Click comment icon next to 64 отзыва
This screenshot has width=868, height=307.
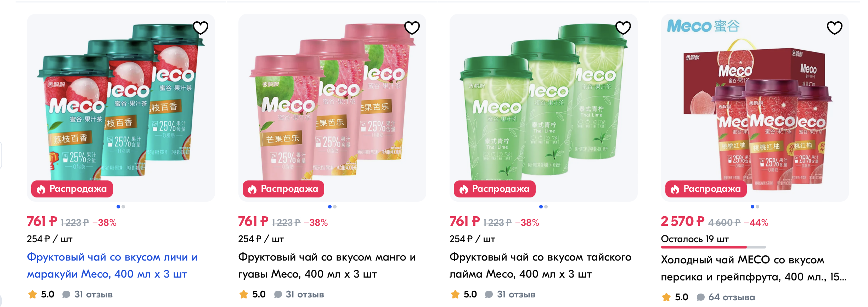pyautogui.click(x=700, y=297)
